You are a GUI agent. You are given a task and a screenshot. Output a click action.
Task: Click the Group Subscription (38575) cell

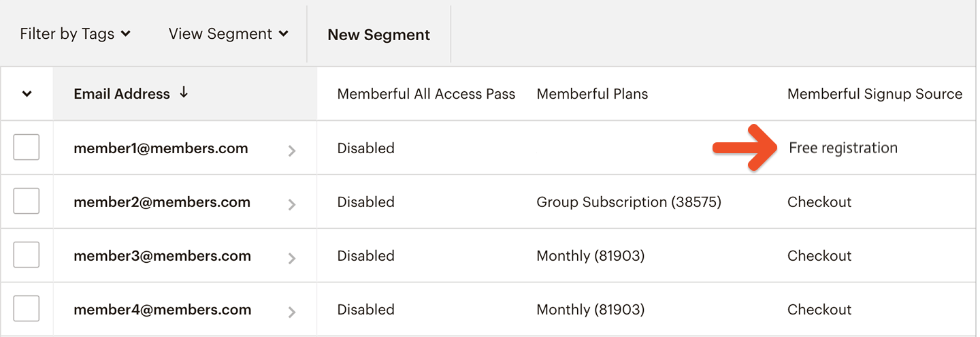tap(629, 202)
